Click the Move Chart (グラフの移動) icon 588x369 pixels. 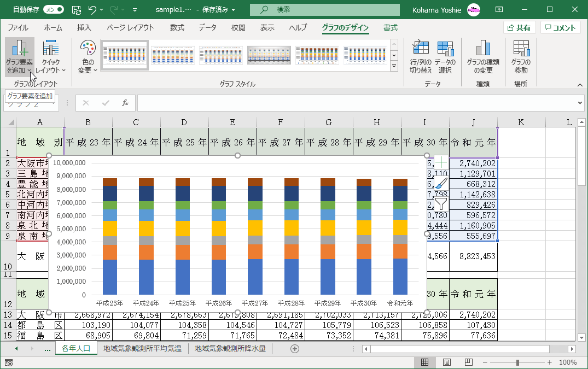tap(521, 49)
